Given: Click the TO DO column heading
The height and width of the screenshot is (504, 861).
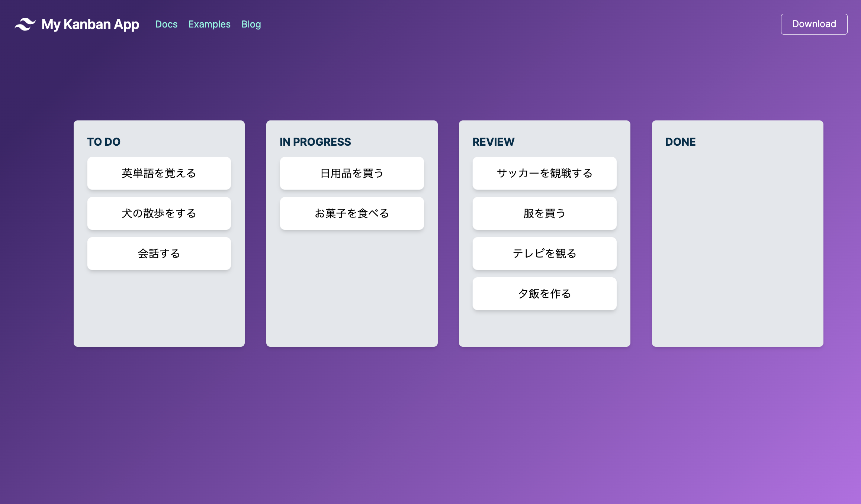Looking at the screenshot, I should 104,142.
